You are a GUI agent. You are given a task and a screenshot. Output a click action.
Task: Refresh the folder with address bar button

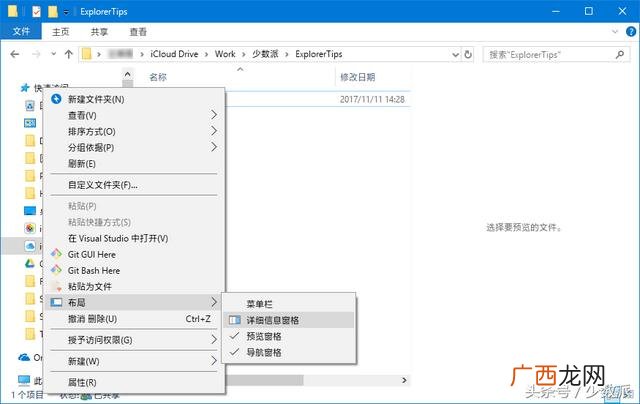[x=468, y=54]
